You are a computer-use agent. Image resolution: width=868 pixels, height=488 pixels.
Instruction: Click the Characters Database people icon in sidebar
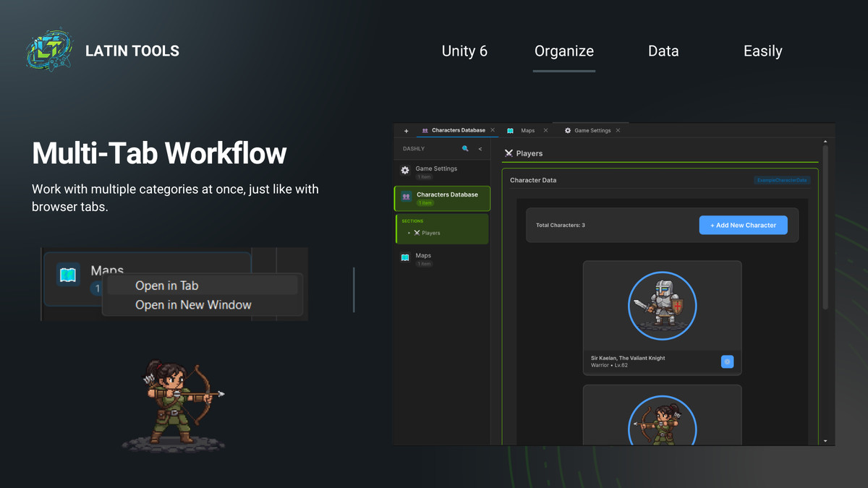(405, 196)
